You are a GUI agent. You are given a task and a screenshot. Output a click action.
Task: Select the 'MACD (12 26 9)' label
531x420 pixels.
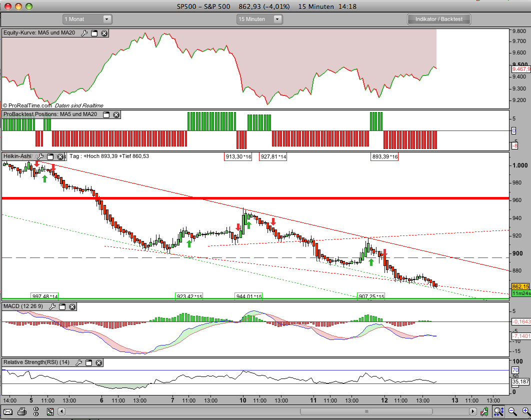tap(23, 306)
